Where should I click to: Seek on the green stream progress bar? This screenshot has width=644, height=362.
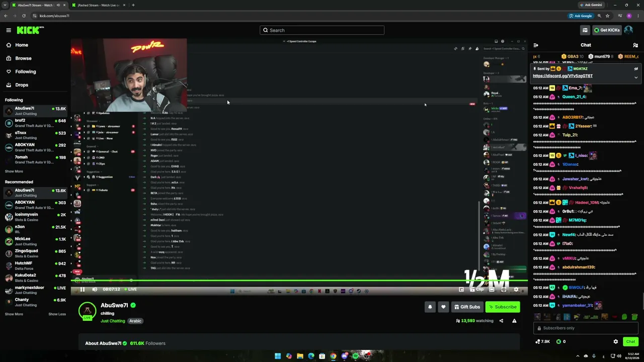[300, 281]
